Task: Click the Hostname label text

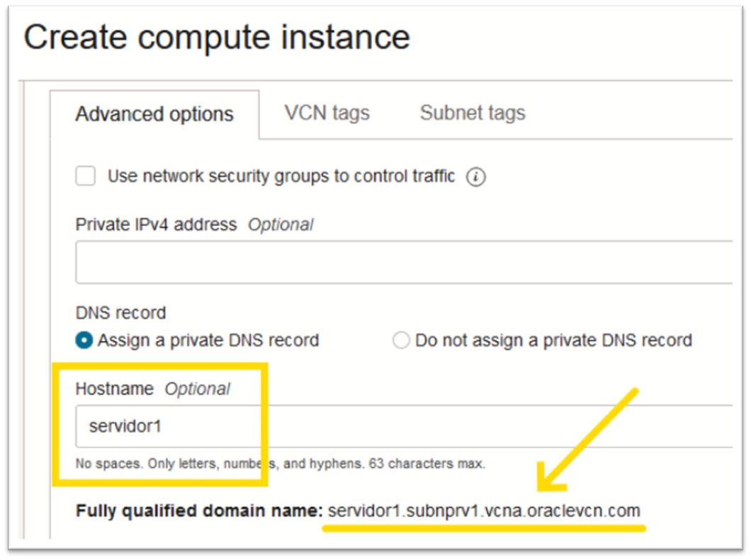Action: point(115,389)
